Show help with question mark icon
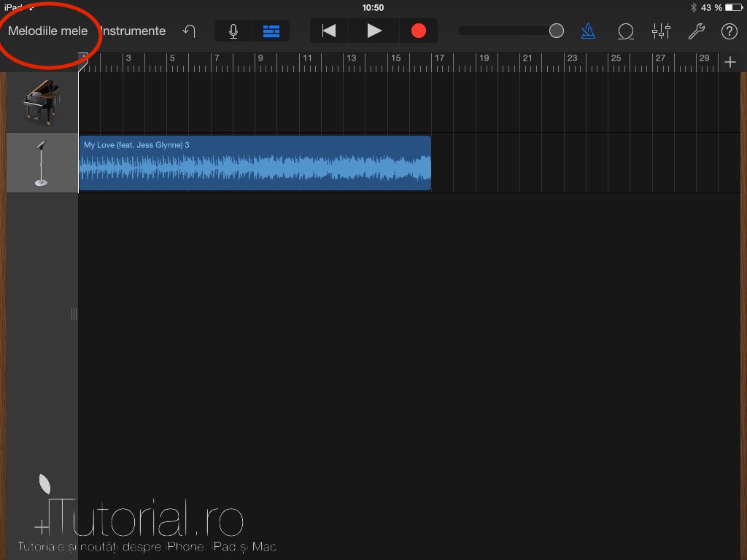This screenshot has width=747, height=560. [x=729, y=31]
